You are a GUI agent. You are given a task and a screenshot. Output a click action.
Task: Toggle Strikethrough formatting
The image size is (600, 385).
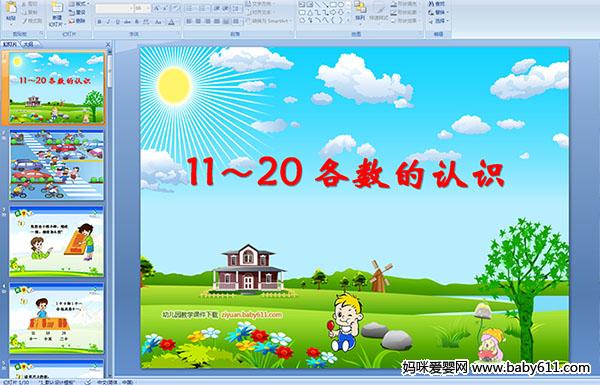coord(127,22)
